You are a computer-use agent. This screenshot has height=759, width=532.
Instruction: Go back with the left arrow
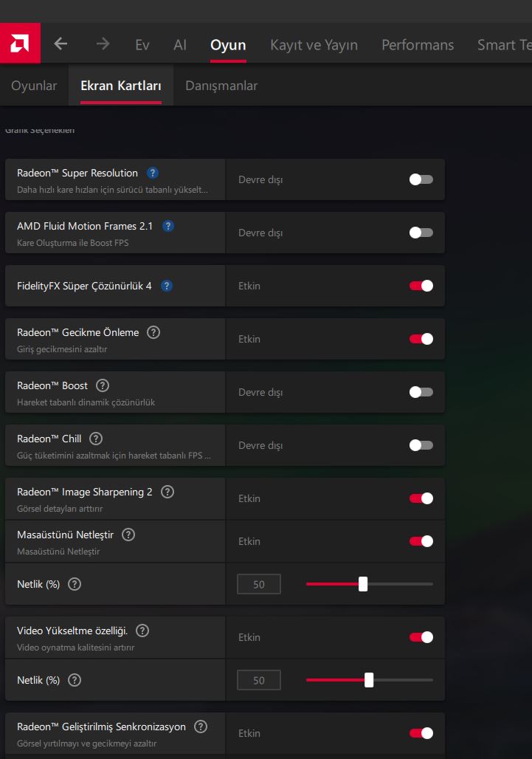(x=61, y=44)
